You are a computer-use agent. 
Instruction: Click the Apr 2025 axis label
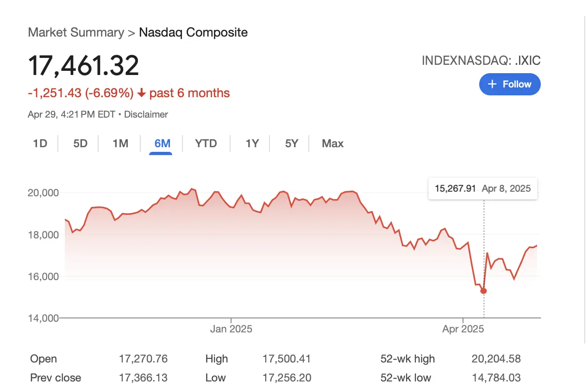(463, 329)
